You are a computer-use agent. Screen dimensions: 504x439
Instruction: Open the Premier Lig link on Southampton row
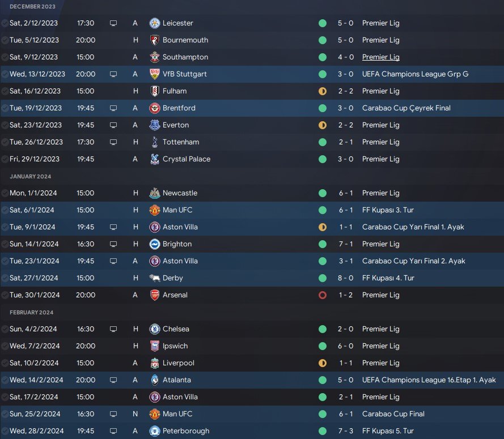(380, 57)
